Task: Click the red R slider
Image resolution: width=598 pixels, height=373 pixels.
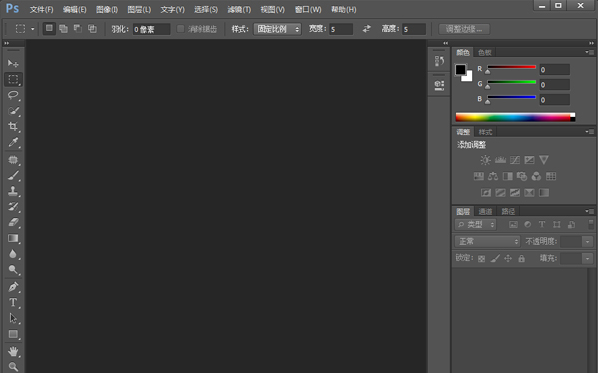Action: pyautogui.click(x=511, y=68)
